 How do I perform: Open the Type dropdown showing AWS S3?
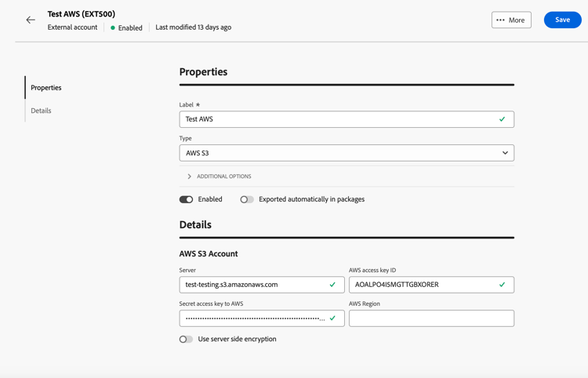tap(337, 153)
